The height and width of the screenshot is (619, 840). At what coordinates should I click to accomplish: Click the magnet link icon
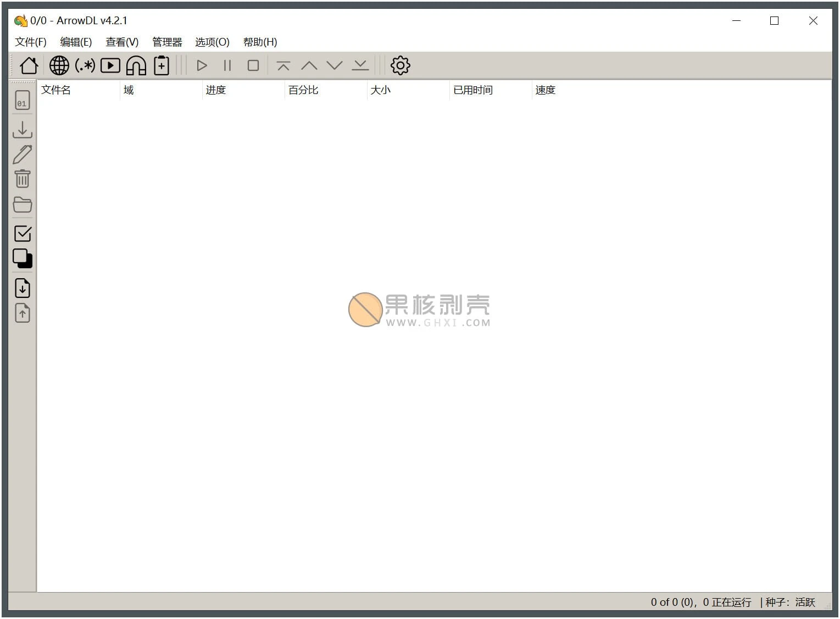point(136,65)
